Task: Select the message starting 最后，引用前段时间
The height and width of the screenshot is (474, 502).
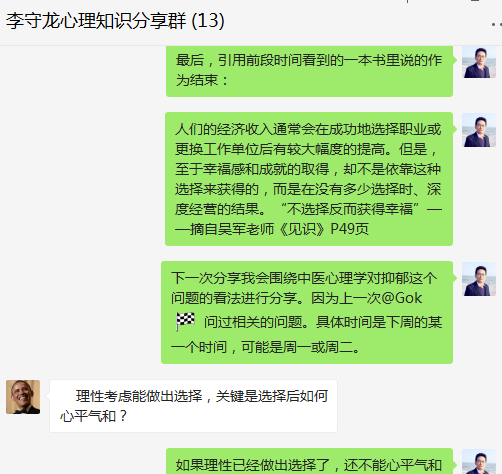Action: (309, 71)
